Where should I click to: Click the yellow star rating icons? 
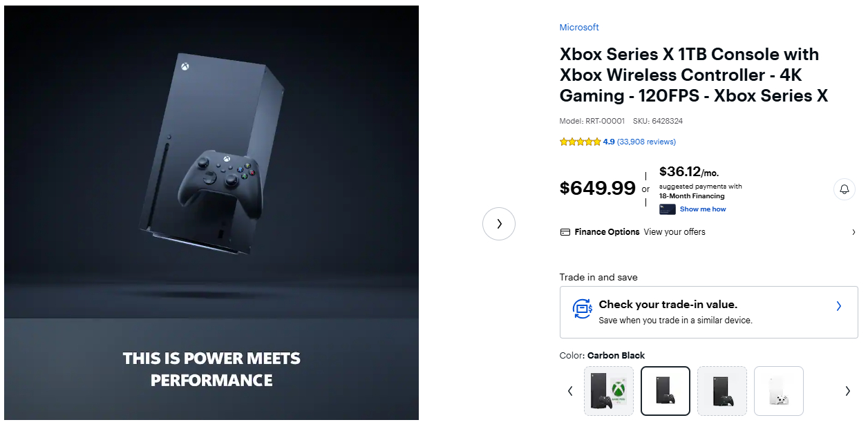pyautogui.click(x=580, y=142)
